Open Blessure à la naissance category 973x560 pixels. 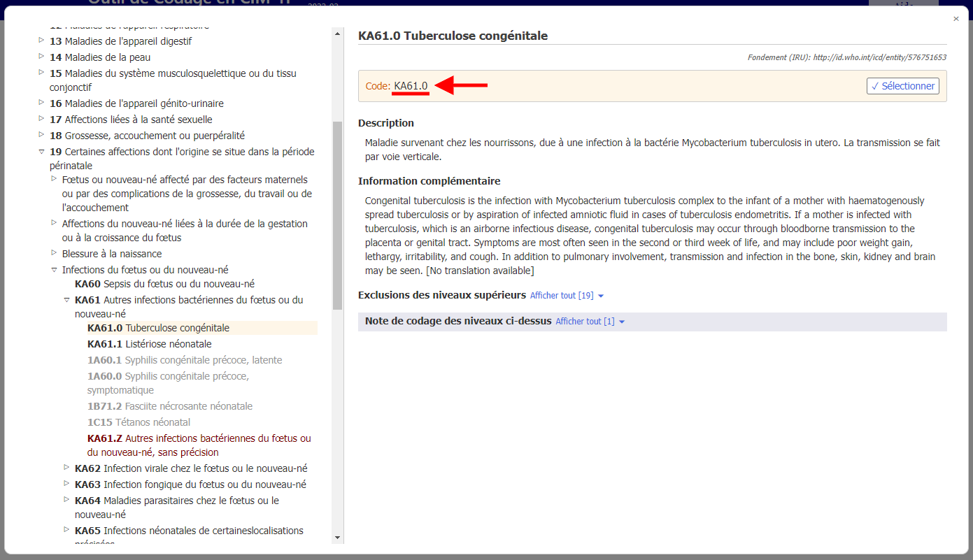tap(112, 254)
